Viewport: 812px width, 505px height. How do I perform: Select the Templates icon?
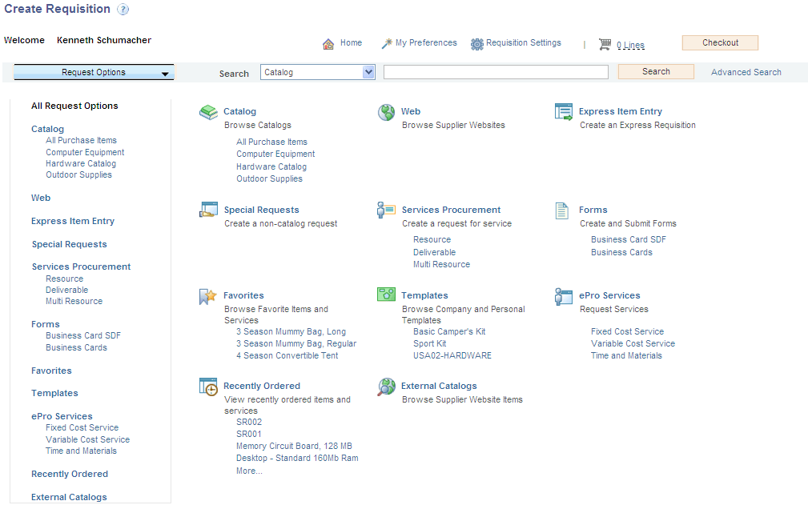385,295
